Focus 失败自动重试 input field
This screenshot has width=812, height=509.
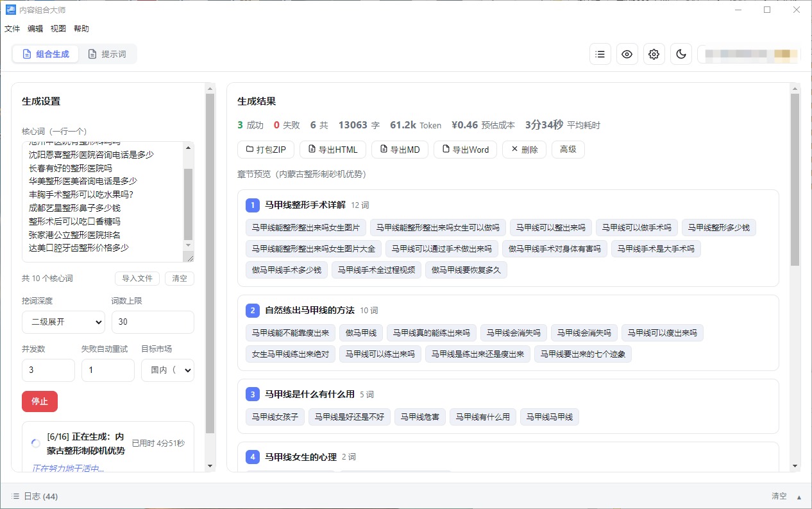pyautogui.click(x=108, y=370)
